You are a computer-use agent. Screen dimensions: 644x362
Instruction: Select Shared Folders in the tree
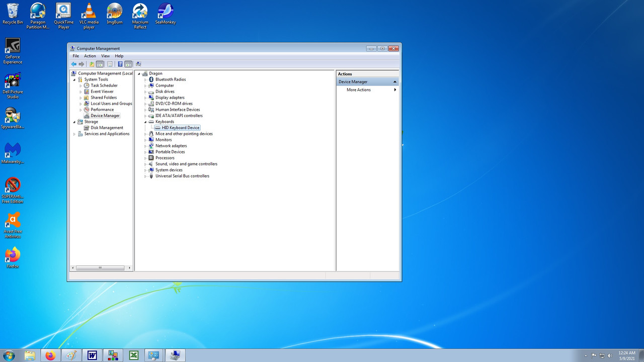point(104,98)
